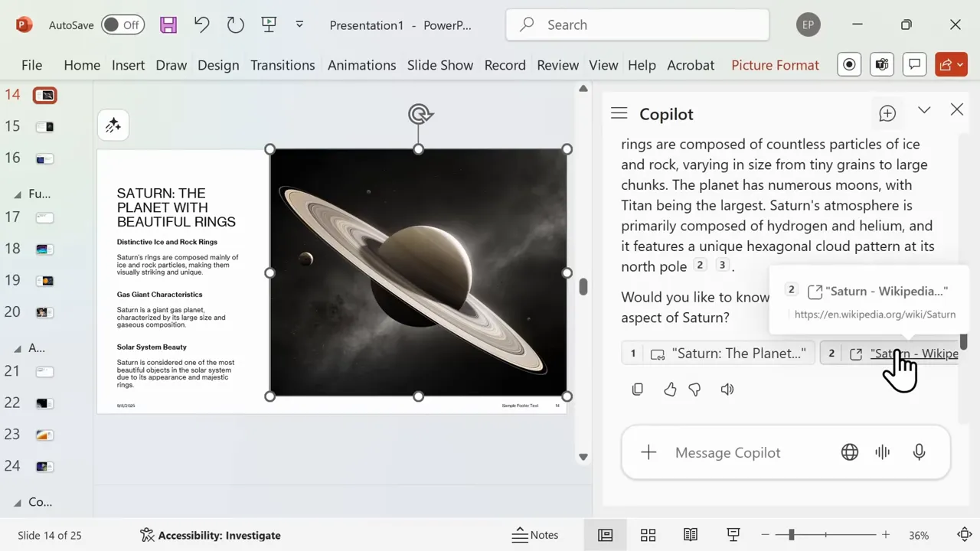This screenshot has width=980, height=551.
Task: Collapse the Copilot pane options chevron
Action: pyautogui.click(x=924, y=110)
